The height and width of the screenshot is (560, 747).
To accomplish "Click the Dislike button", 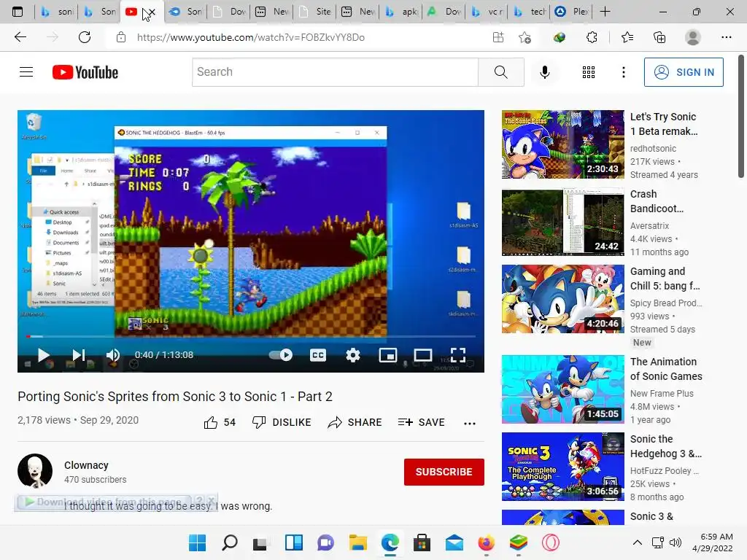I will click(282, 422).
